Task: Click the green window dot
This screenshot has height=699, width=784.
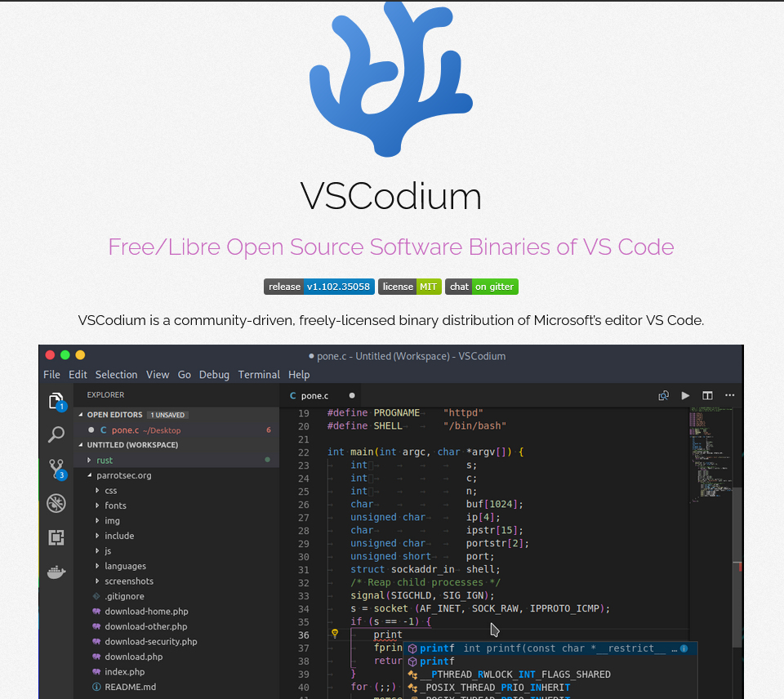Action: (65, 355)
